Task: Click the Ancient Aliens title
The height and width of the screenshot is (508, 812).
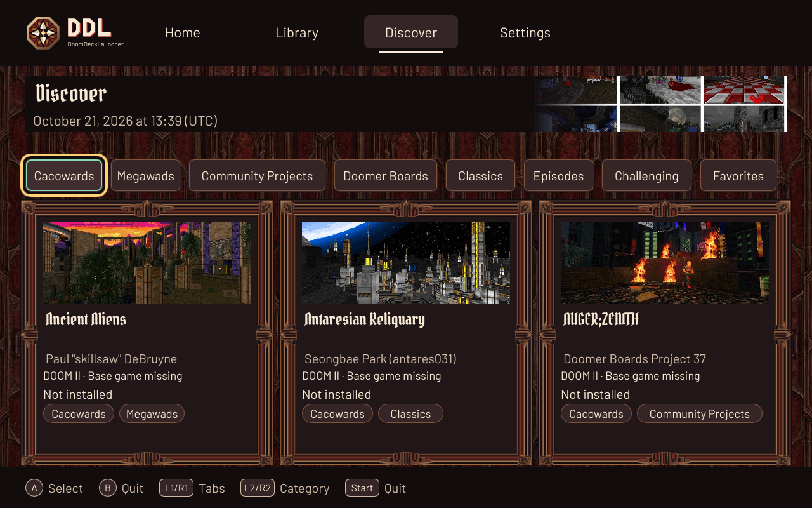Action: 86,319
